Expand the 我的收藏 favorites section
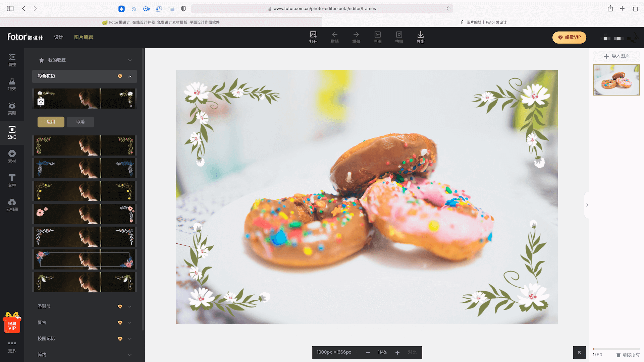The width and height of the screenshot is (644, 362). (130, 60)
